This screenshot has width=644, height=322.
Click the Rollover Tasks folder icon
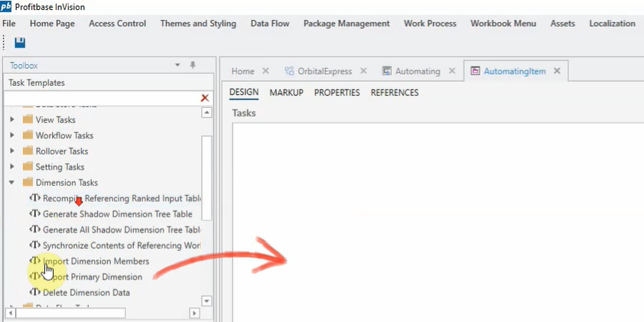[28, 151]
